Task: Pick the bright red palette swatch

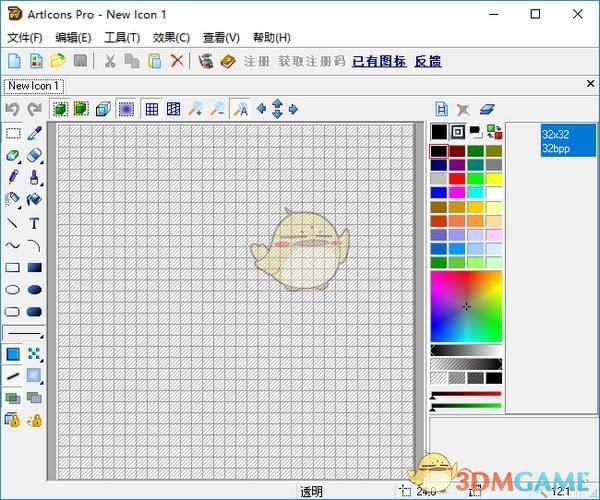Action: pyautogui.click(x=457, y=179)
